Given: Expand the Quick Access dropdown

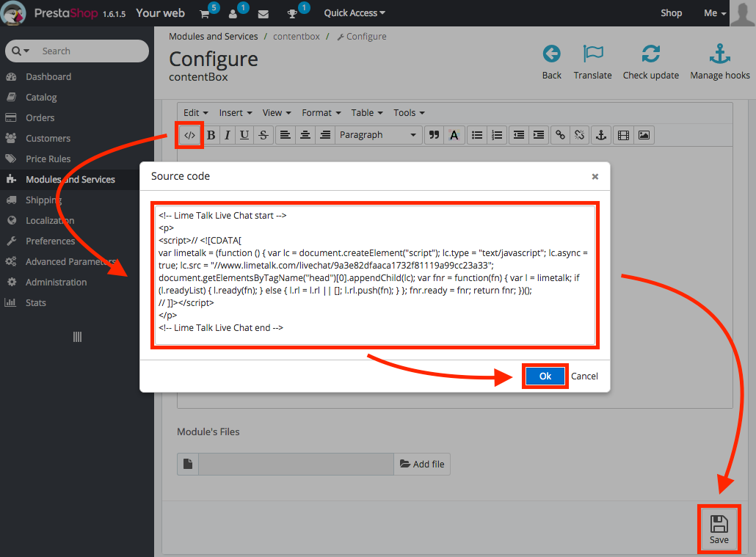Looking at the screenshot, I should (355, 13).
